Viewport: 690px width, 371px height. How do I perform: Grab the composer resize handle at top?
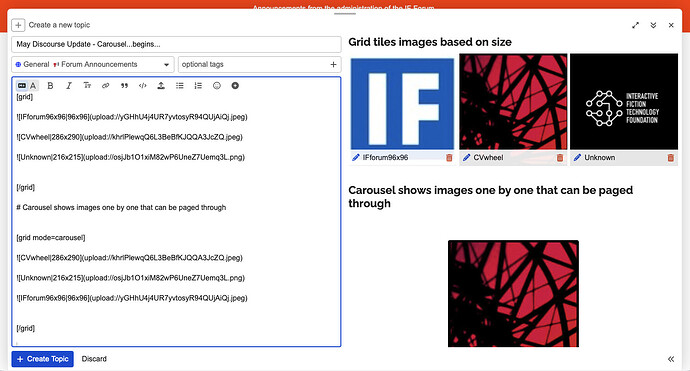[345, 14]
